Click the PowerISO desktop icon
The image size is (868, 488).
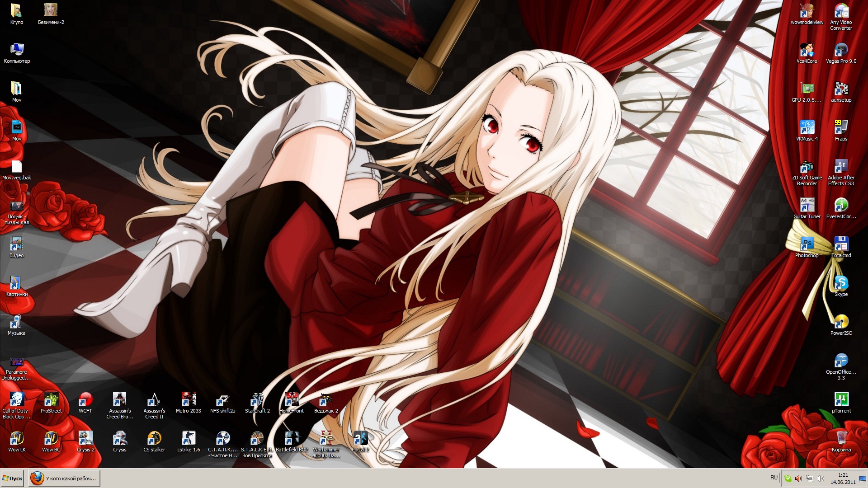pyautogui.click(x=841, y=322)
